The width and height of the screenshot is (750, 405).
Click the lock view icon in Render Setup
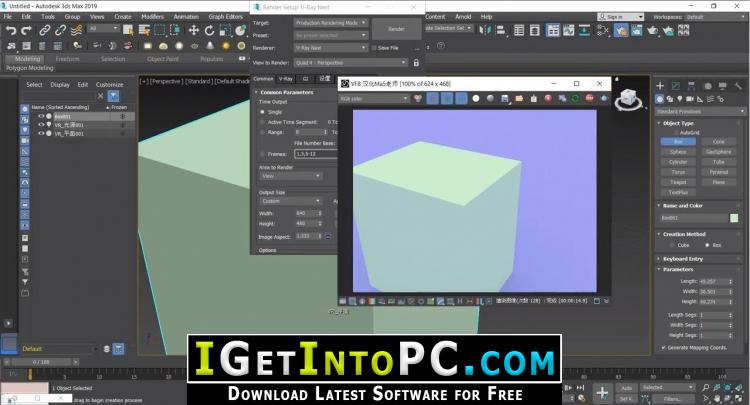pos(416,63)
